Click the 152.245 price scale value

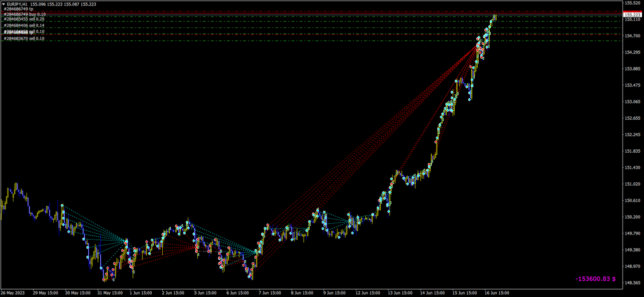click(x=633, y=135)
